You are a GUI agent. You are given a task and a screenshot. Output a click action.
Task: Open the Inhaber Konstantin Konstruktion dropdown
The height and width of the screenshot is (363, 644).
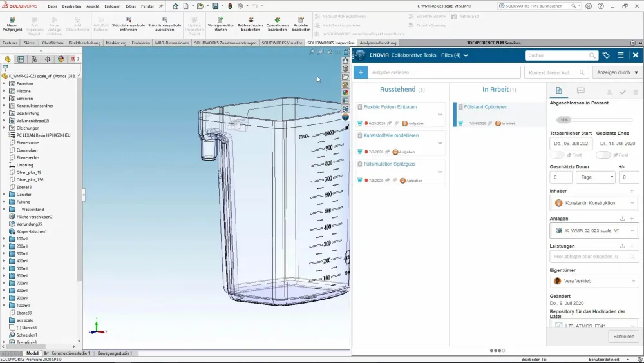click(x=594, y=203)
